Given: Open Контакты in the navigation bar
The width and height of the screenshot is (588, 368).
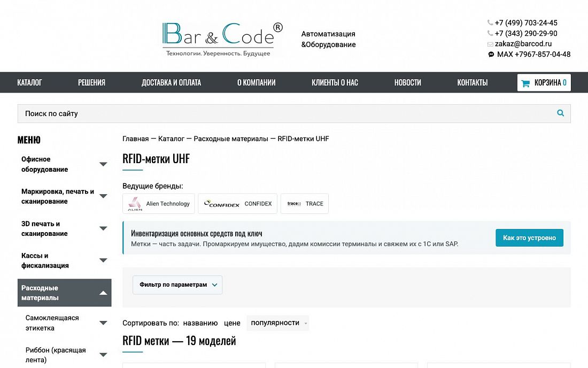Looking at the screenshot, I should pyautogui.click(x=473, y=82).
